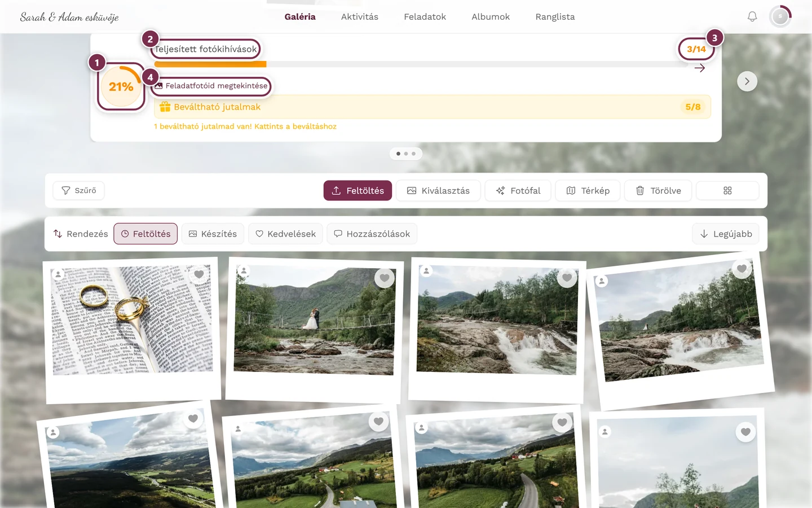Viewport: 812px width, 508px height.
Task: Go to next carousel card
Action: click(747, 81)
